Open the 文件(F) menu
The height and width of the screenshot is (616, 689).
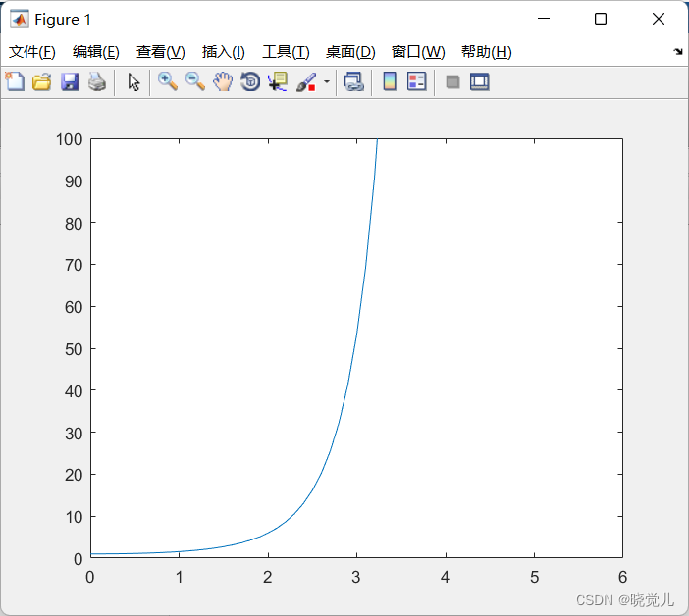coord(32,52)
